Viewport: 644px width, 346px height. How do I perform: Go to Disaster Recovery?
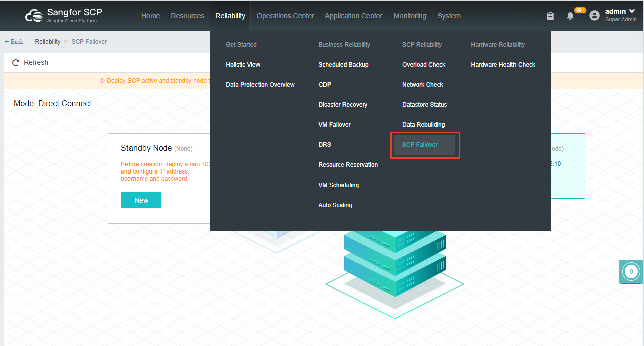tap(343, 105)
